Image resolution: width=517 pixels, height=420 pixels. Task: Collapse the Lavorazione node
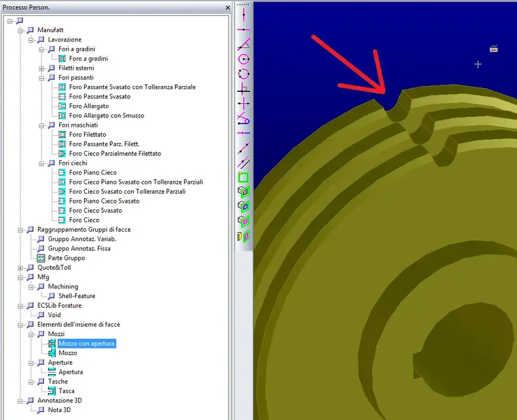point(31,39)
